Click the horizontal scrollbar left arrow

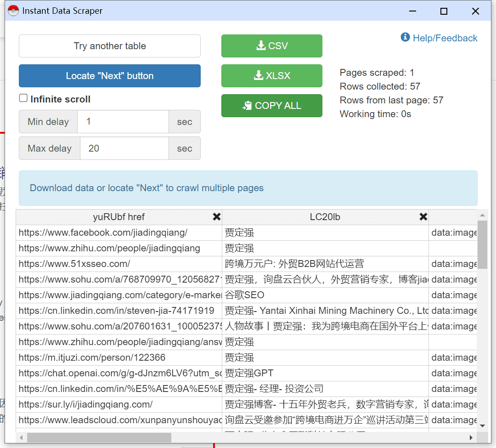tap(21, 437)
